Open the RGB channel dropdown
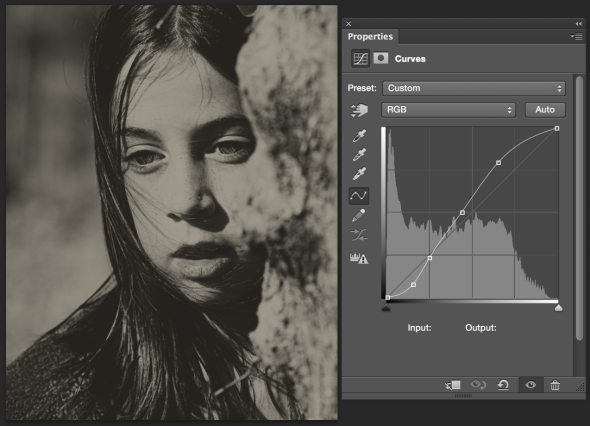 [x=448, y=110]
